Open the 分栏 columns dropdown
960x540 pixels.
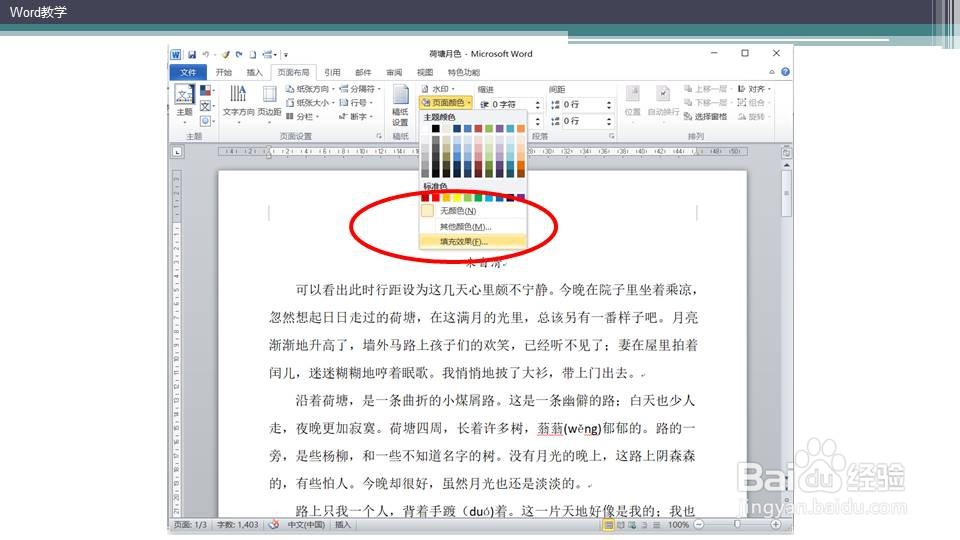click(302, 116)
